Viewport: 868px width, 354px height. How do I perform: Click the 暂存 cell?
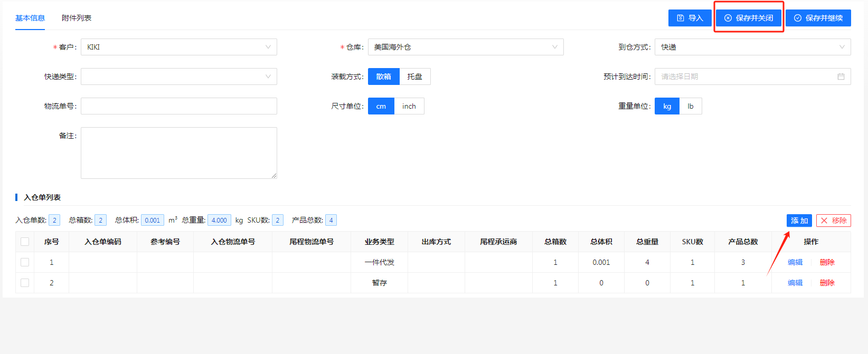(x=380, y=283)
